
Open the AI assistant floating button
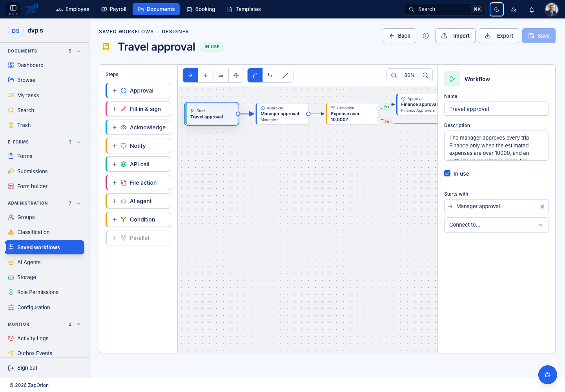[548, 375]
